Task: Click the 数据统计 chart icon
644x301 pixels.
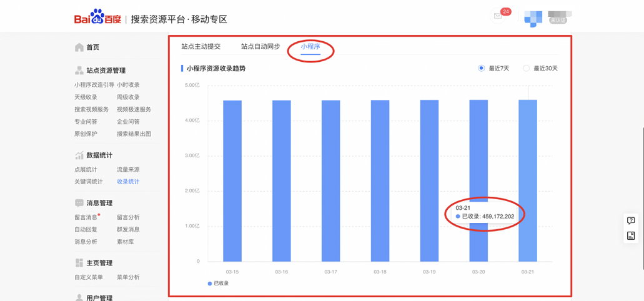Action: click(x=79, y=155)
